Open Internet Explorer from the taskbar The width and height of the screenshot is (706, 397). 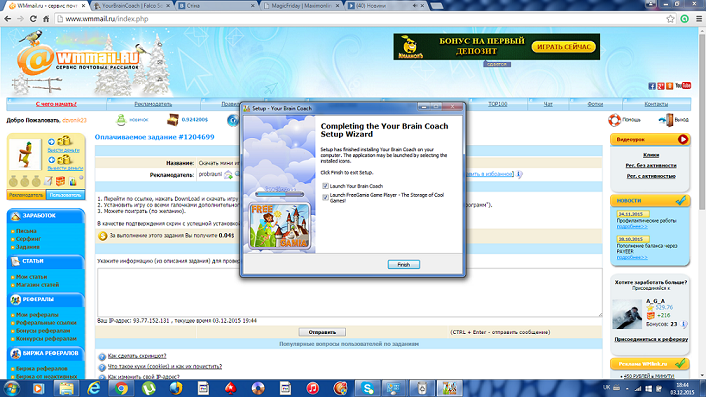coord(94,388)
